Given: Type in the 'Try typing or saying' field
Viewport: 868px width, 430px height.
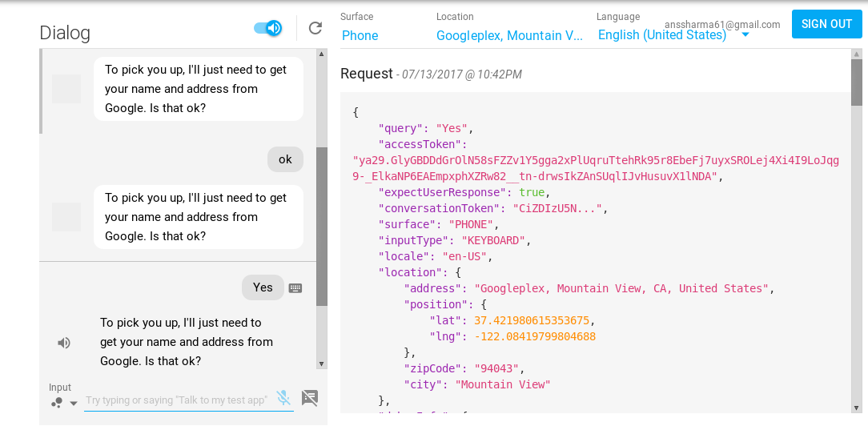Looking at the screenshot, I should (176, 400).
